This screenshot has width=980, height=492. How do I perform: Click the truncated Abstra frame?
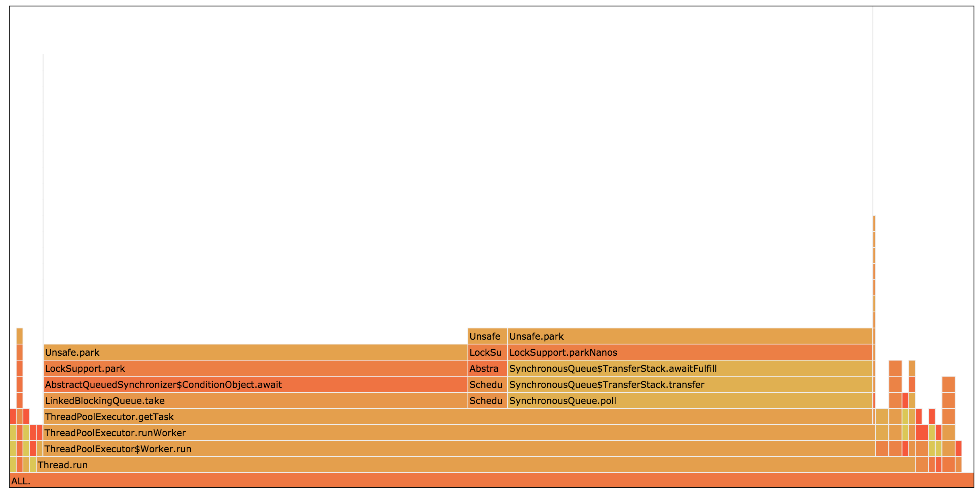487,368
